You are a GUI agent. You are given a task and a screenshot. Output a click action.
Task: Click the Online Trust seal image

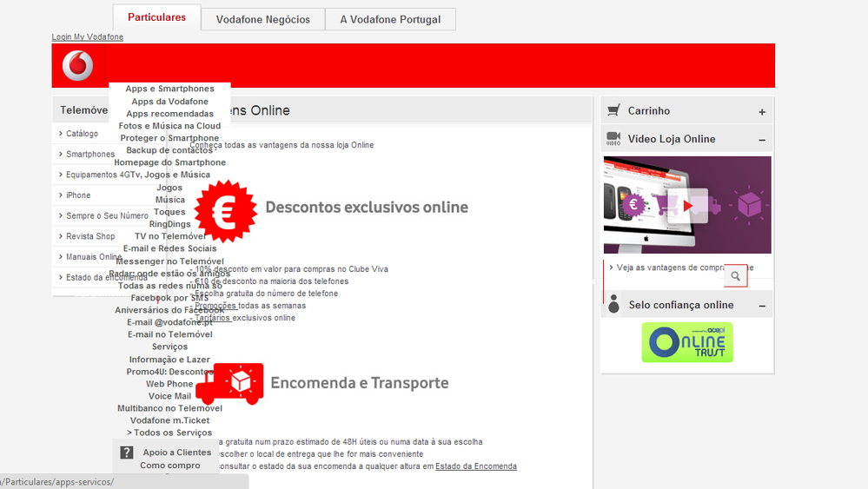pyautogui.click(x=687, y=342)
